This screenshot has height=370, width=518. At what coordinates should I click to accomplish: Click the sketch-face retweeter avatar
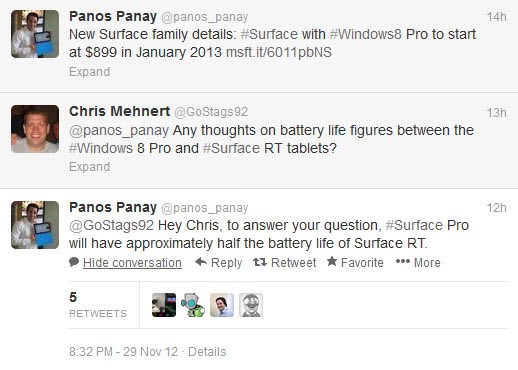tap(251, 305)
